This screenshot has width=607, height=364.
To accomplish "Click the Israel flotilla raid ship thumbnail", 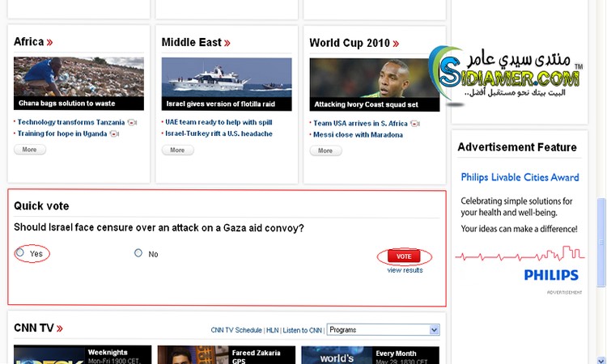I will (x=227, y=78).
